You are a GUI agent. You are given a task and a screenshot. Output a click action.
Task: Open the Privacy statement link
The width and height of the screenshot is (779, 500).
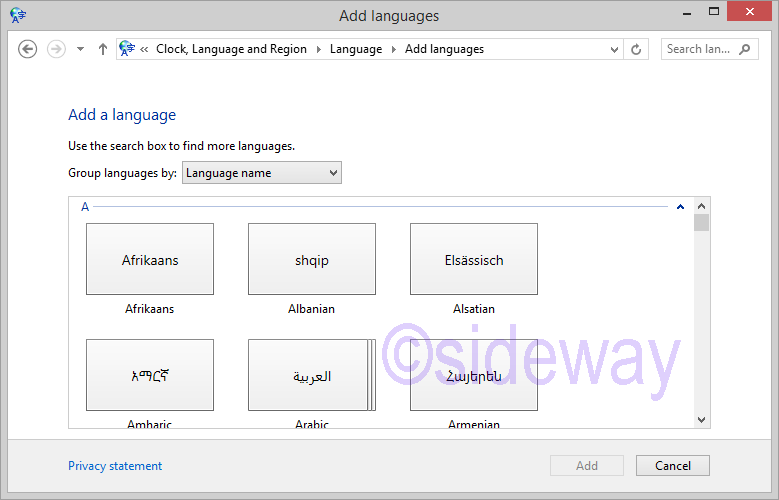pyautogui.click(x=115, y=466)
